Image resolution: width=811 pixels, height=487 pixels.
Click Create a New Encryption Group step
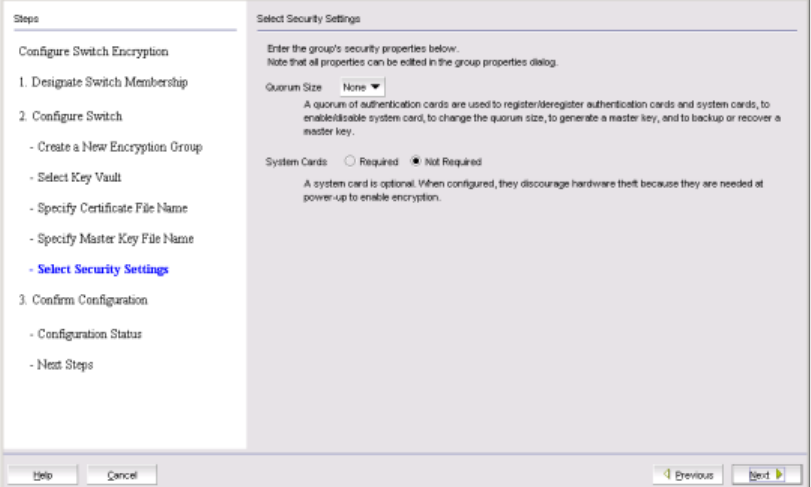tap(116, 147)
